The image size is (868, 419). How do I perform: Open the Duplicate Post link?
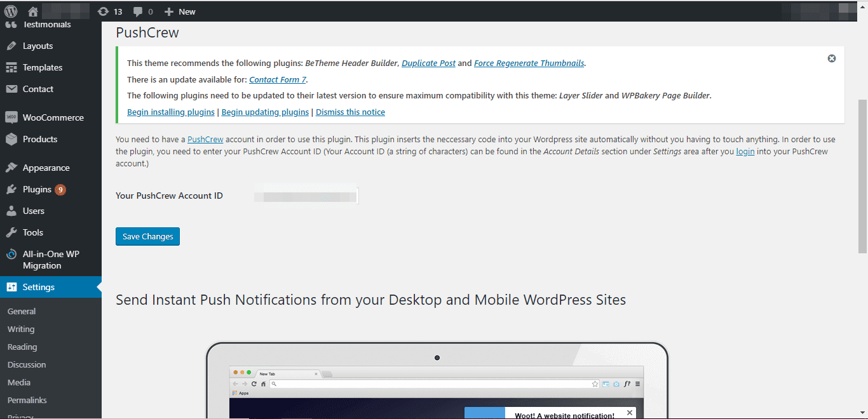pyautogui.click(x=428, y=63)
